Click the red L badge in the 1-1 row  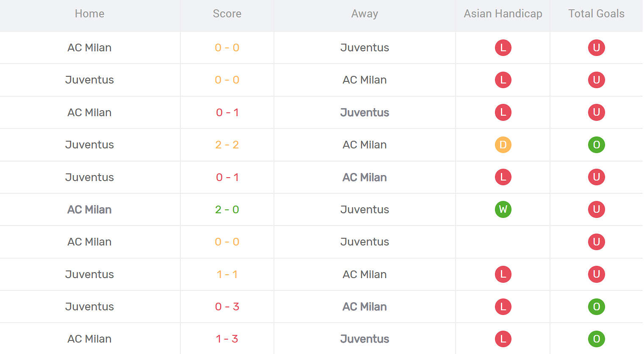pos(503,274)
